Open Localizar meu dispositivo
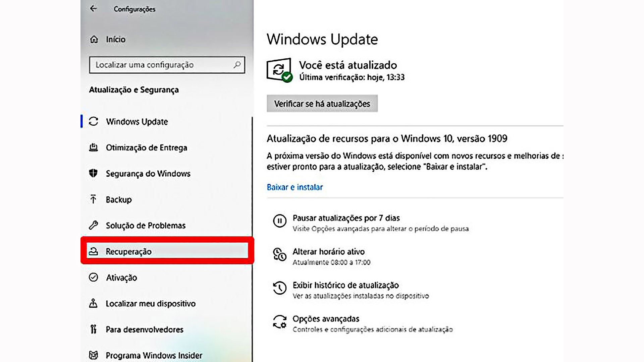This screenshot has width=644, height=362. click(x=151, y=303)
